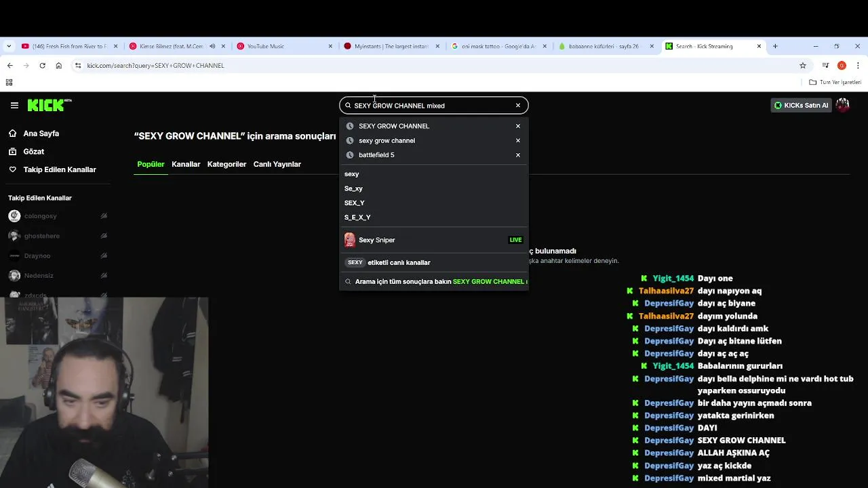Select the Kanallar results tab

pos(186,164)
